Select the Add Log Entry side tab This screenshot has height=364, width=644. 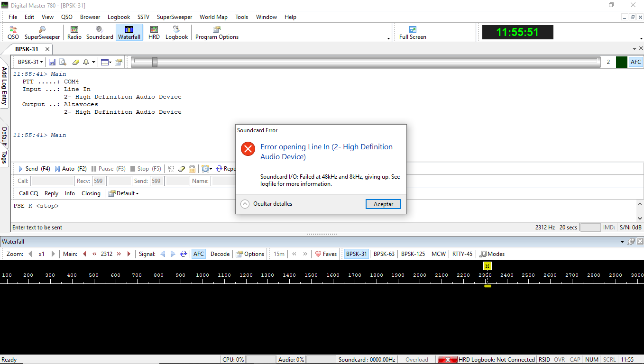[x=4, y=86]
